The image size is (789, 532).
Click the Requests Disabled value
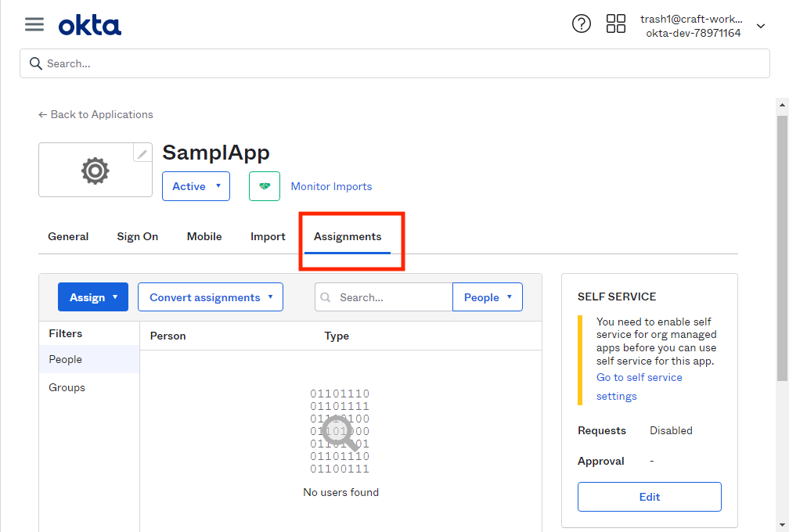coord(671,430)
